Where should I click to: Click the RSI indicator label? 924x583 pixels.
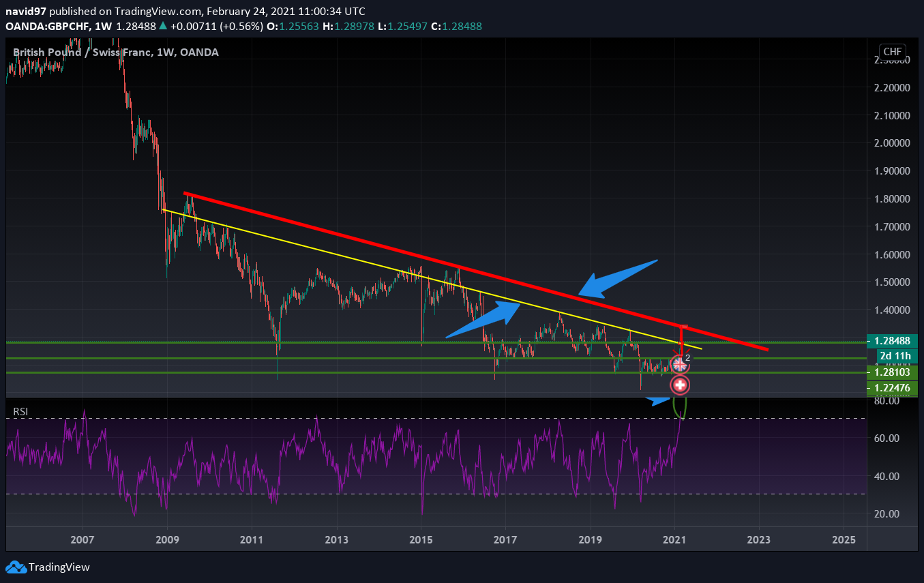pos(21,411)
